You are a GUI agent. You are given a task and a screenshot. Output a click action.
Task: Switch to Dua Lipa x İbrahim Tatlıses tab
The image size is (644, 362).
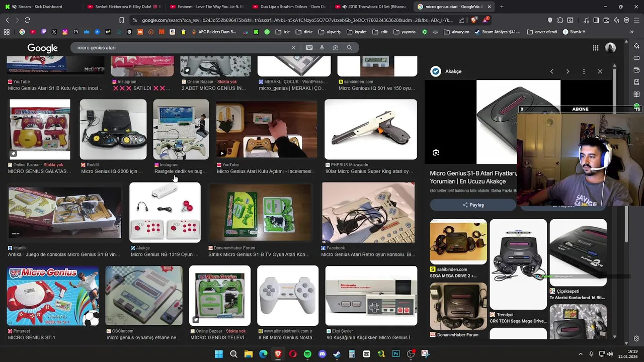pyautogui.click(x=289, y=7)
